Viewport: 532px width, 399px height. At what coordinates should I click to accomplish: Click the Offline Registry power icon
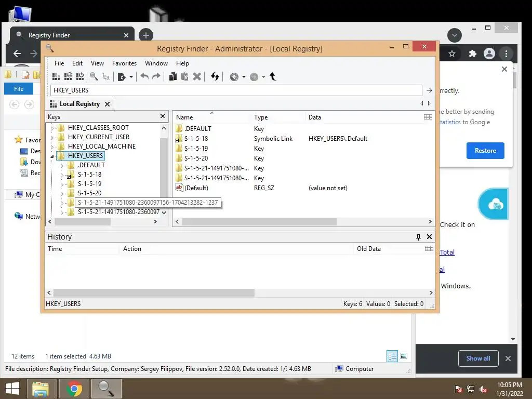click(x=80, y=77)
